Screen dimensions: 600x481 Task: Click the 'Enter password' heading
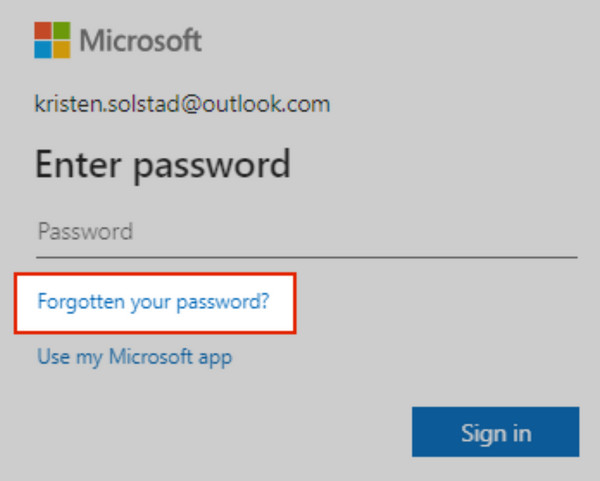(163, 164)
